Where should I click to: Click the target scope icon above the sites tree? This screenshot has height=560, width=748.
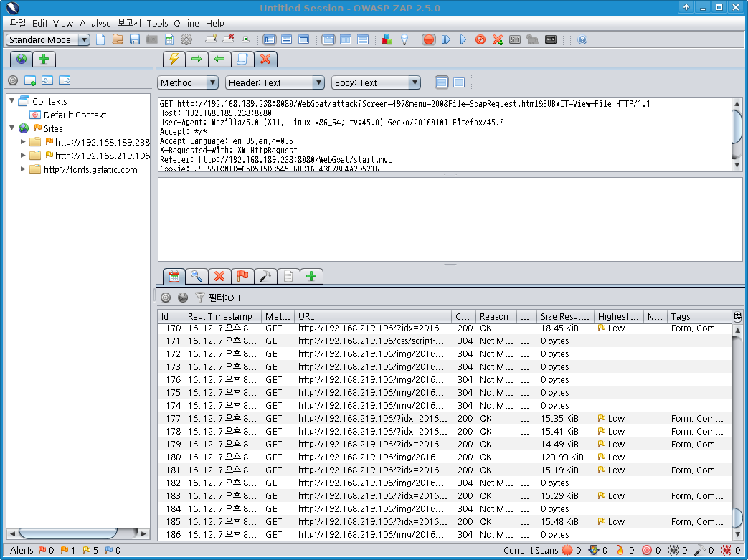[13, 80]
